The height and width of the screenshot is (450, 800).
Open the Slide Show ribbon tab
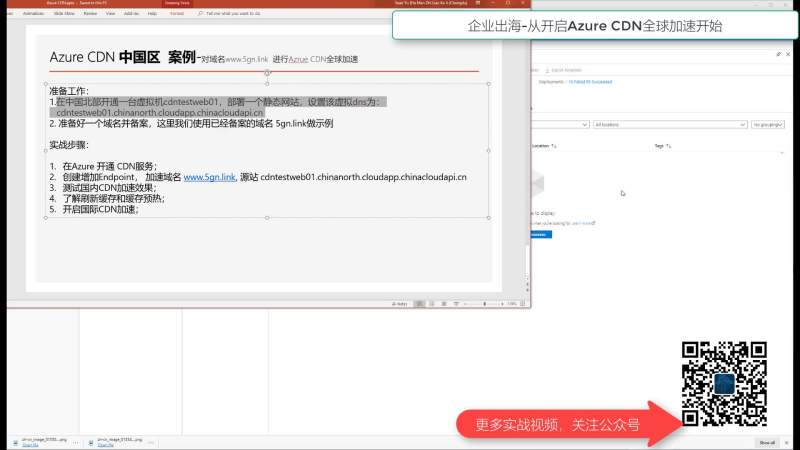[64, 13]
